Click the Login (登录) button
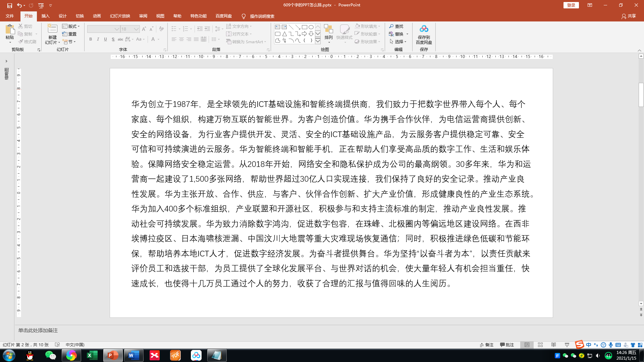This screenshot has height=362, width=644. click(x=571, y=5)
